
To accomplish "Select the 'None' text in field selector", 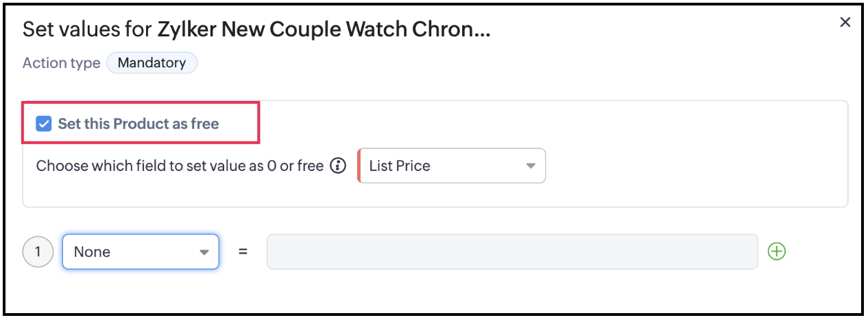I will [92, 252].
